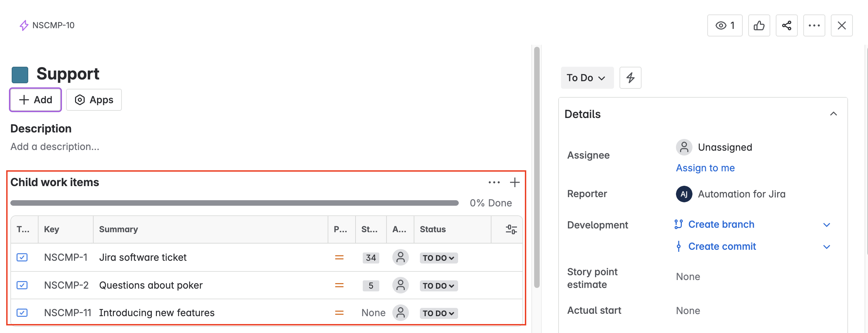Toggle the watch eye icon button
Screen dimensions: 868x333
(x=724, y=25)
